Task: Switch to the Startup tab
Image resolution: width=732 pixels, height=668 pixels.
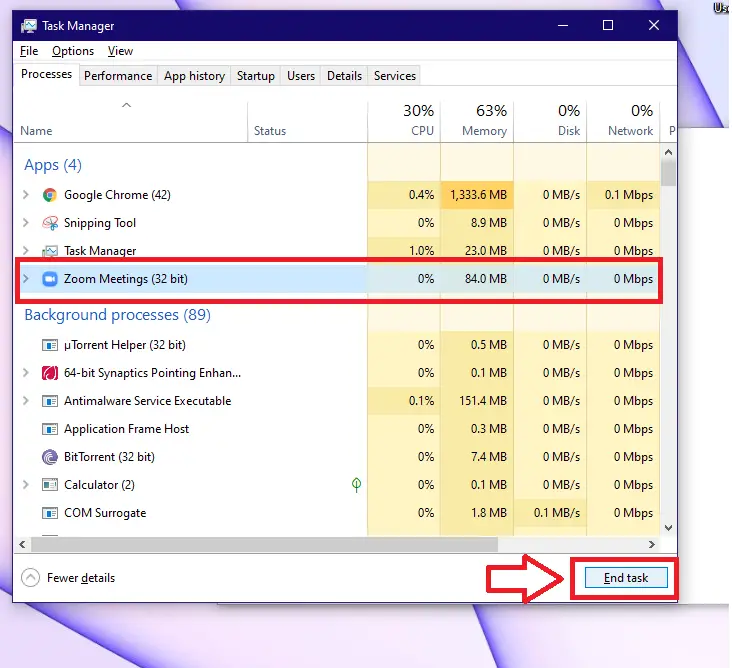Action: tap(255, 76)
